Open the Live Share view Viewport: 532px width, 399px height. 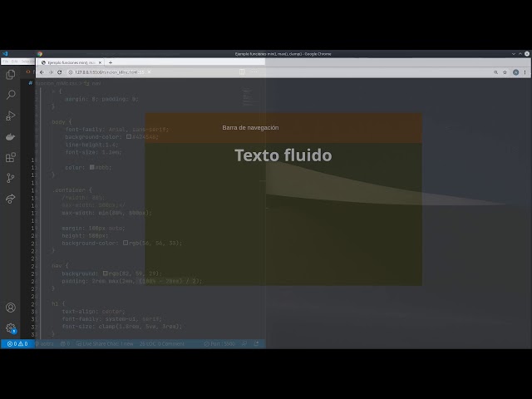click(x=11, y=199)
